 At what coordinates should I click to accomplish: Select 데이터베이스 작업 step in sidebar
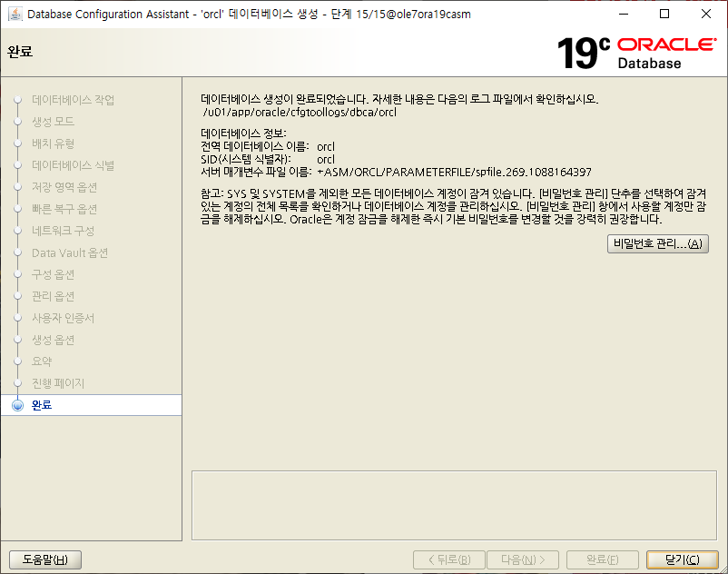(73, 100)
